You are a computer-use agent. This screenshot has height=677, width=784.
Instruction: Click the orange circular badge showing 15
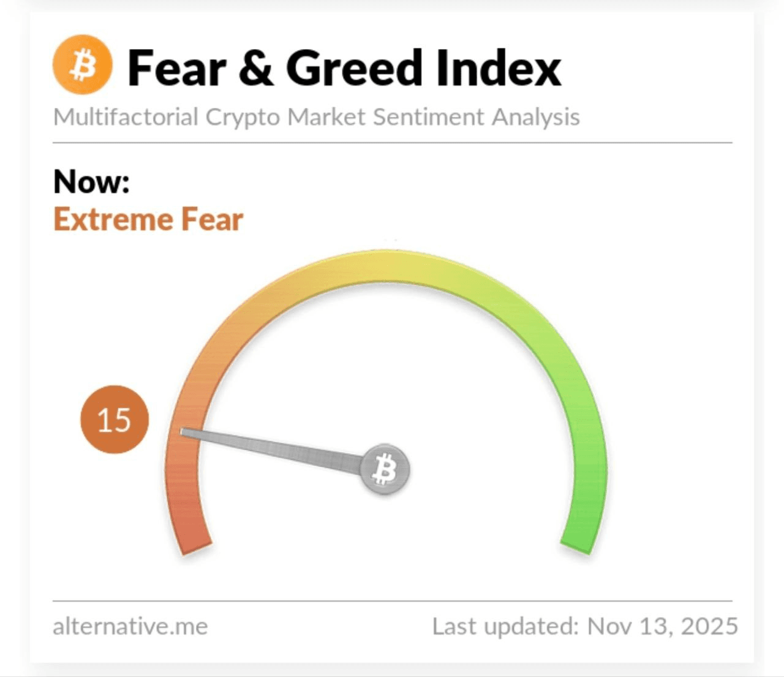click(x=115, y=420)
